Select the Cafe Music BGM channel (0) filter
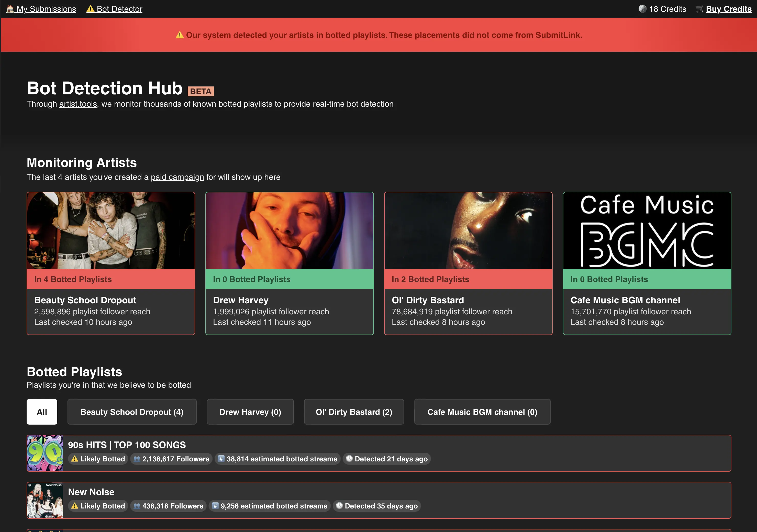Image resolution: width=757 pixels, height=532 pixels. point(482,412)
